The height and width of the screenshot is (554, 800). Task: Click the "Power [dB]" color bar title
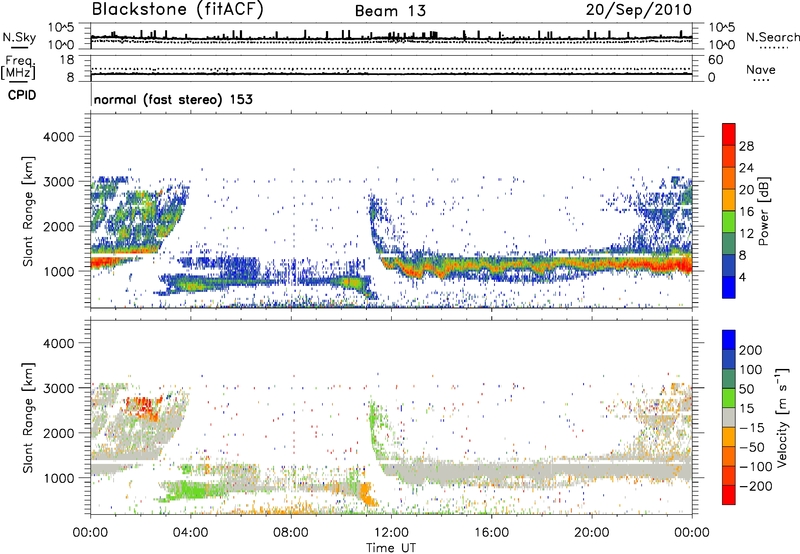point(764,211)
